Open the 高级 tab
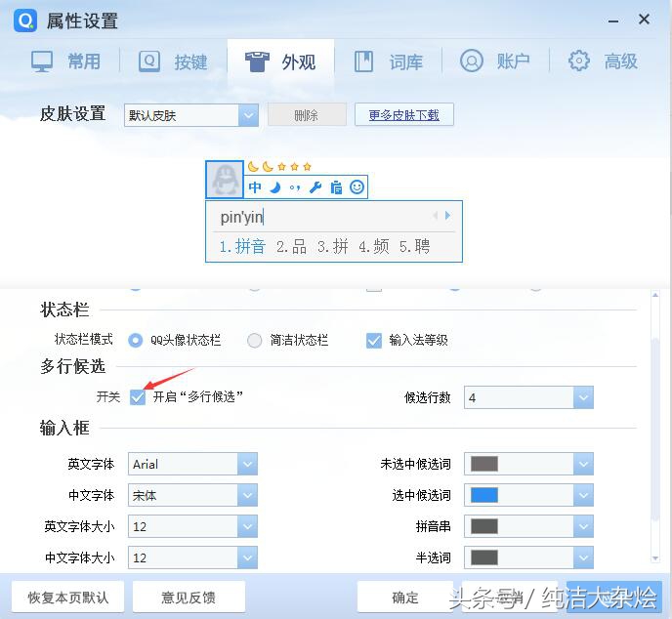 pos(603,62)
